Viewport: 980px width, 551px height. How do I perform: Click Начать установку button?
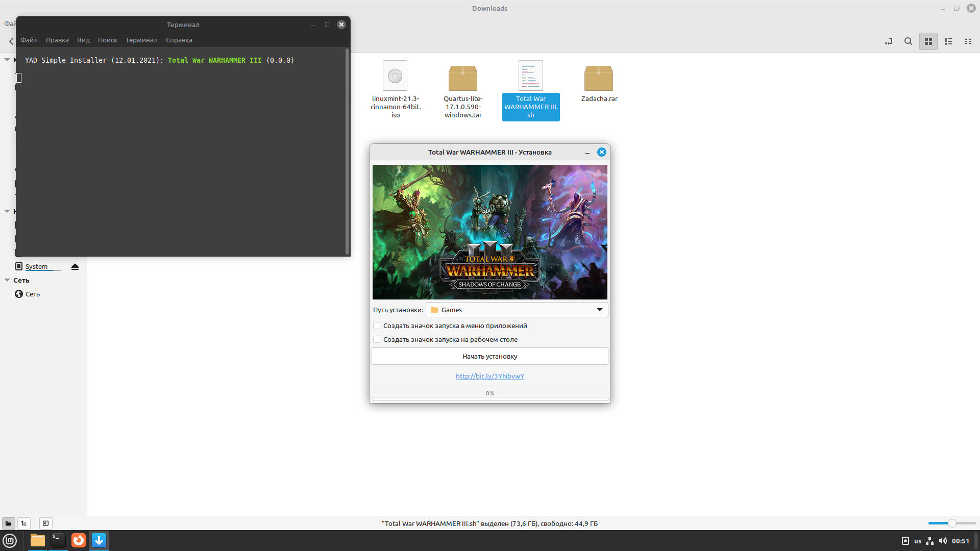click(489, 356)
